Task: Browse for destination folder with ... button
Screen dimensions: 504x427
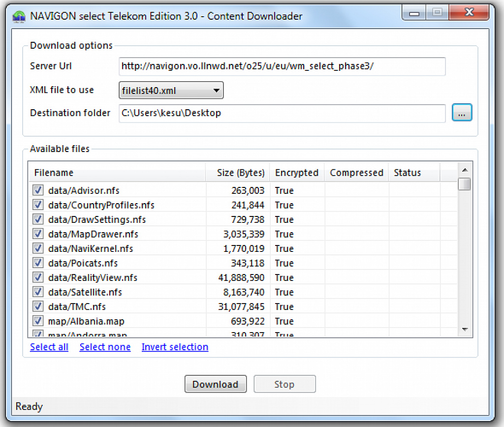Action: tap(462, 113)
